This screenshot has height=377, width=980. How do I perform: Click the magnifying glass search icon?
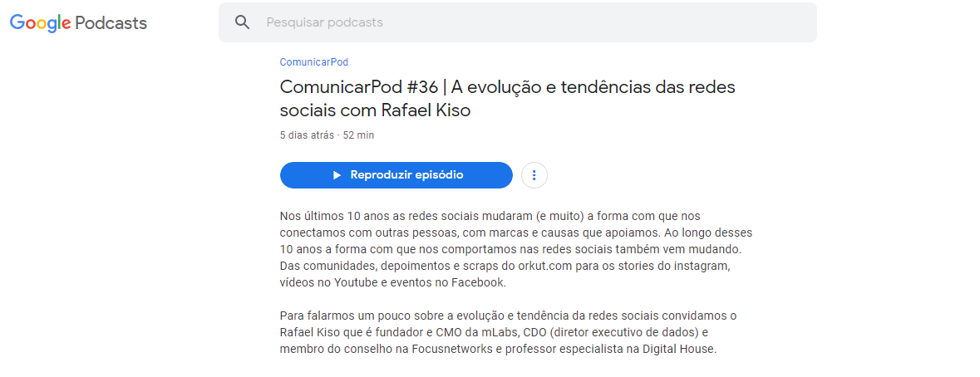click(242, 22)
